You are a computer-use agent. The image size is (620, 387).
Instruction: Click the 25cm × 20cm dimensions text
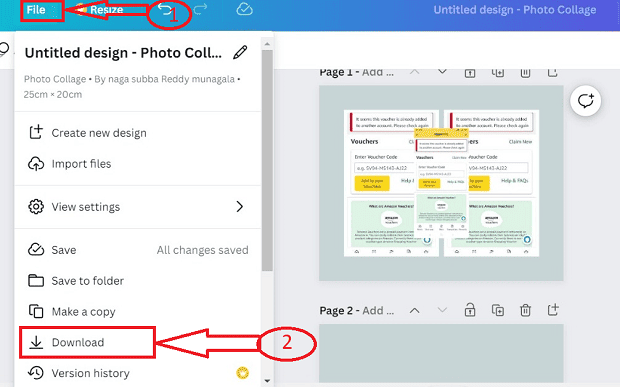[x=53, y=94]
